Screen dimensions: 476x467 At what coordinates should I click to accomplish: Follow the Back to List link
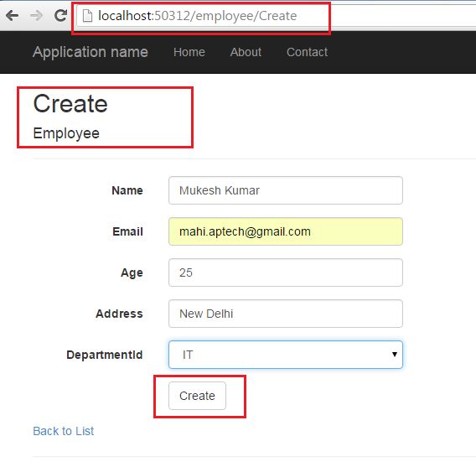pyautogui.click(x=64, y=431)
